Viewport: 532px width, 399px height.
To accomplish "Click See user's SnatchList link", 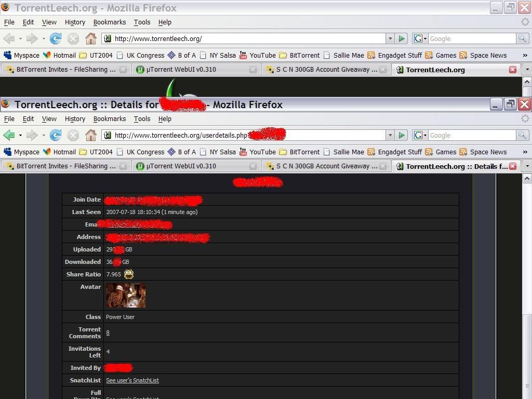I will (x=132, y=380).
